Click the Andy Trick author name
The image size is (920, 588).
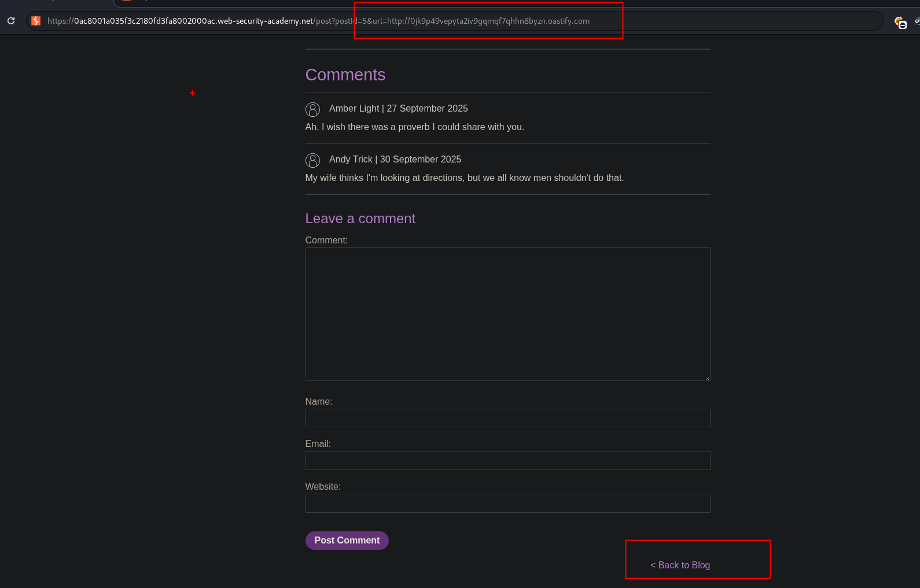(351, 160)
